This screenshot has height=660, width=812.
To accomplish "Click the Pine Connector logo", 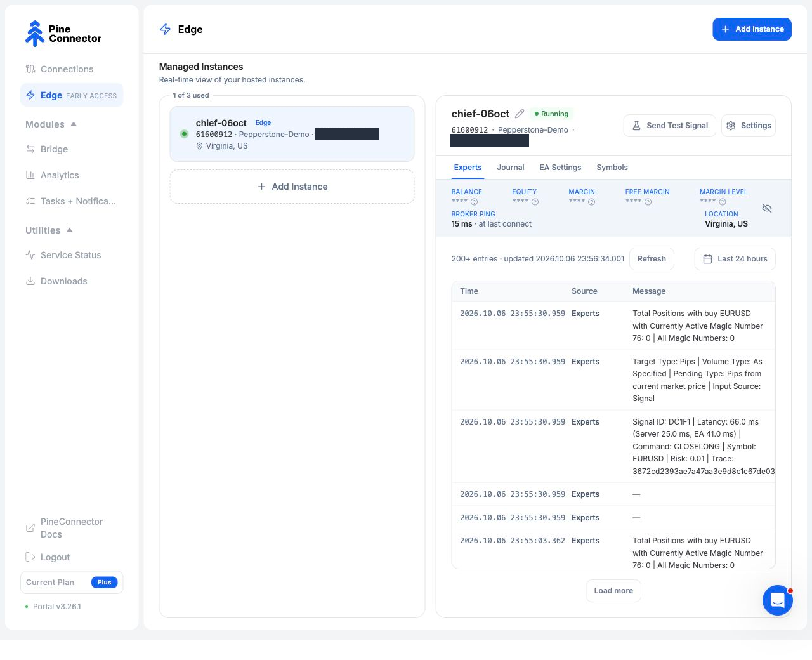I will [x=63, y=34].
